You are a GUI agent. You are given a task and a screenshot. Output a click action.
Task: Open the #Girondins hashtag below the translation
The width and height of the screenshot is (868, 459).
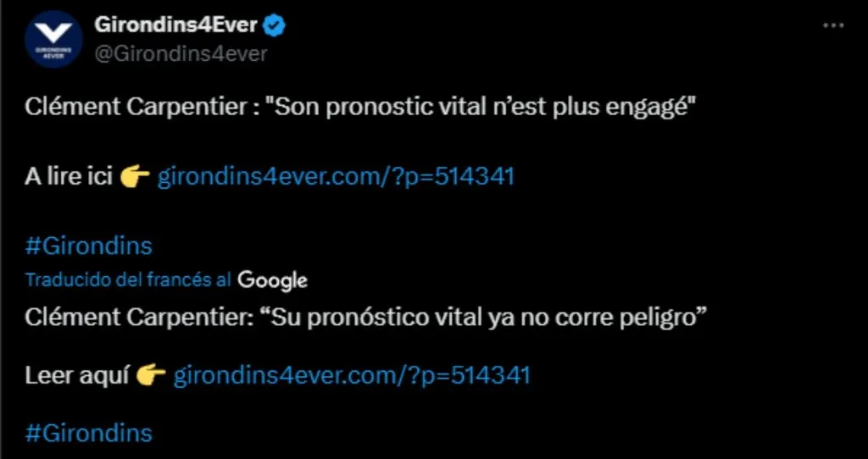[x=89, y=434]
